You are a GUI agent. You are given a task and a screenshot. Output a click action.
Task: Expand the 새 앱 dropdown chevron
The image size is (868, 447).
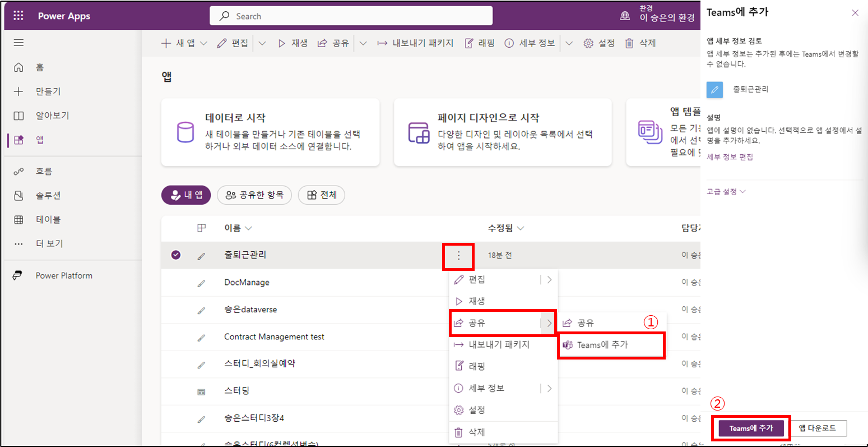[x=203, y=43]
